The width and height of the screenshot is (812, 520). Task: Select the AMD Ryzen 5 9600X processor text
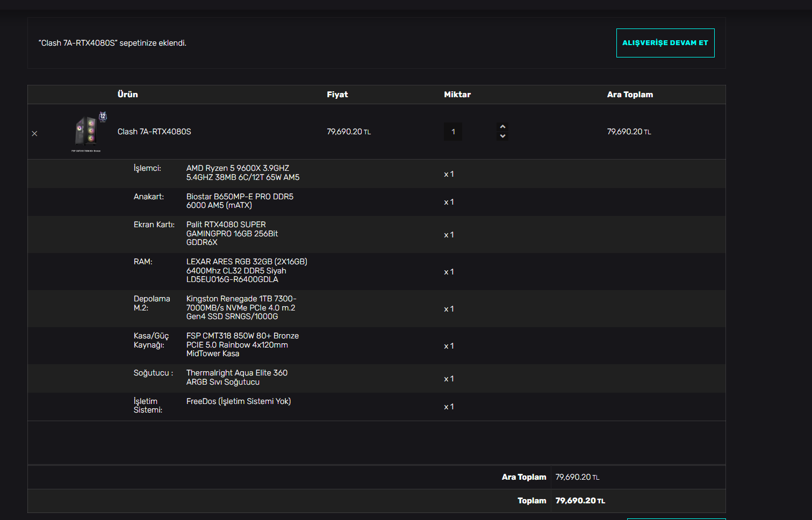[243, 173]
